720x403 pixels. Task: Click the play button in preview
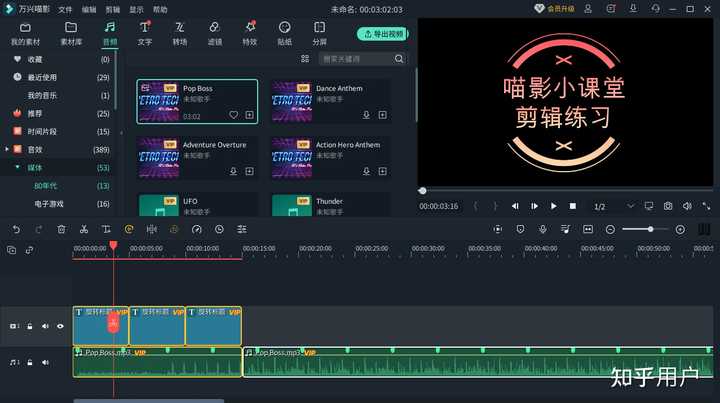tap(553, 206)
